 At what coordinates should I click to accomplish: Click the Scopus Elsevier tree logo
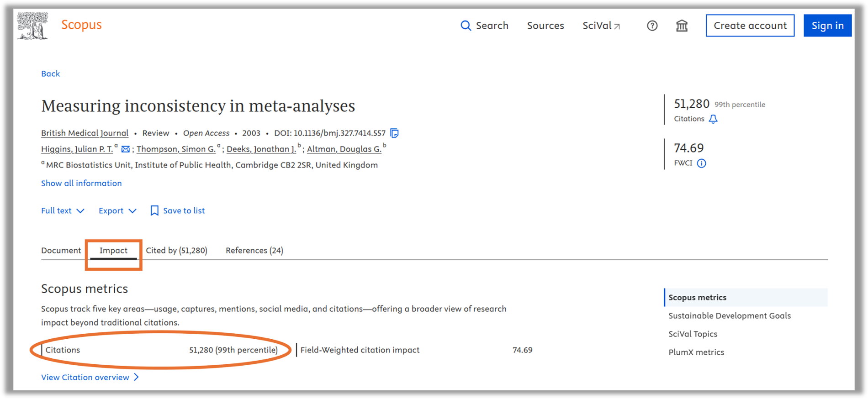point(32,26)
